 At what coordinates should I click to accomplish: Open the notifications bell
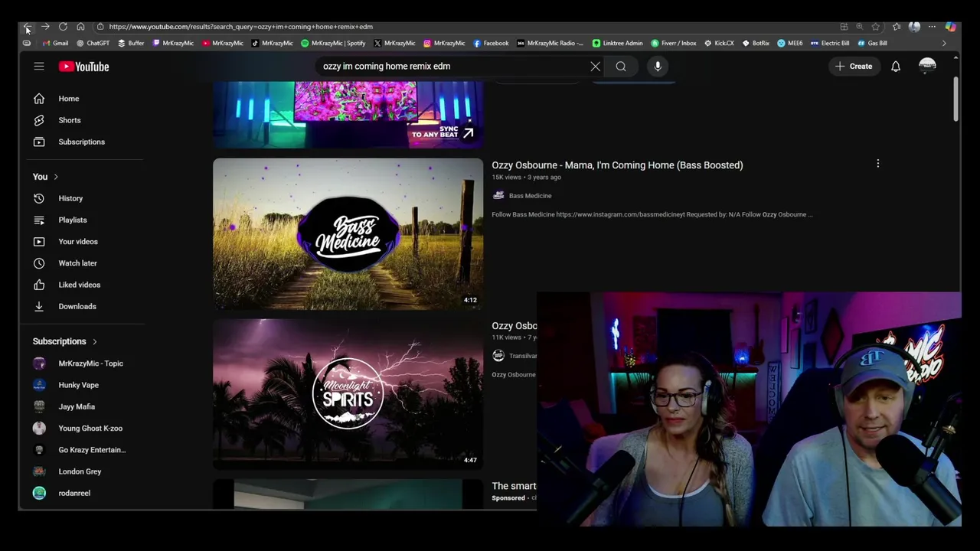[896, 67]
